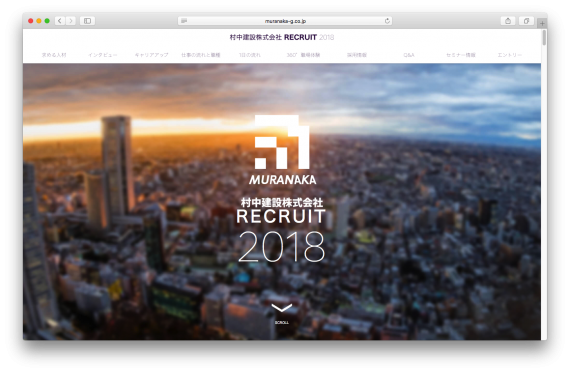Open the 360° 職場体験 menu item

coord(303,55)
